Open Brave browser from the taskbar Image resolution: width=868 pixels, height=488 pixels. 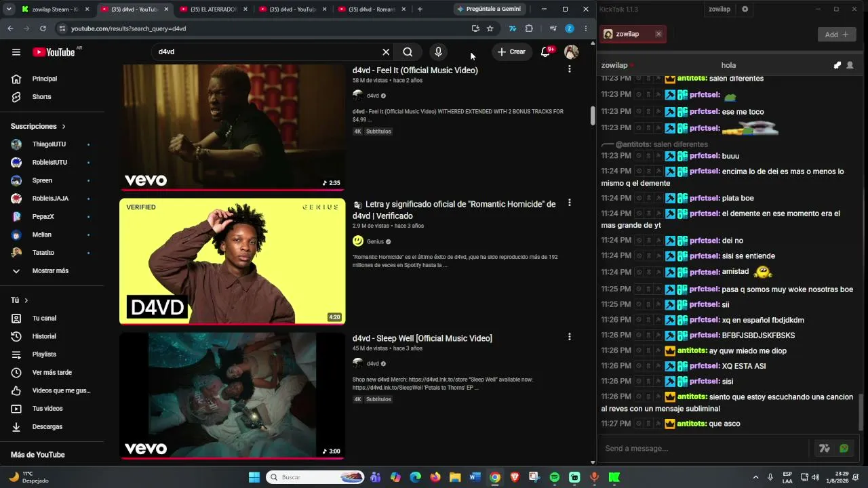tap(515, 477)
